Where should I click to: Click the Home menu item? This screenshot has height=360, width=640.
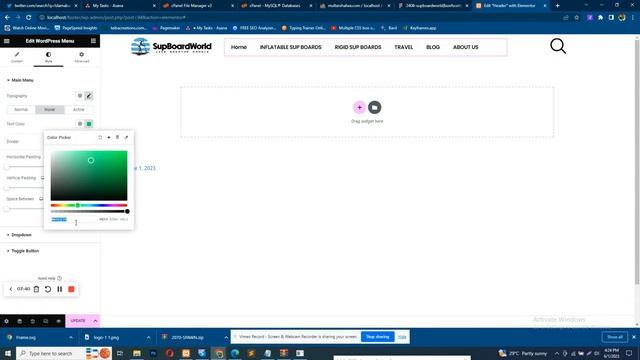(x=239, y=47)
